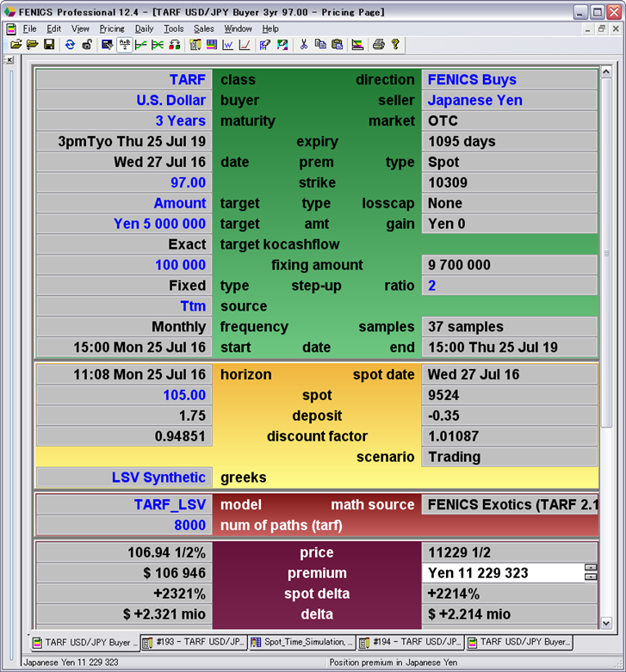Open the Tools menu
Viewport: 626px width, 672px height.
click(x=174, y=28)
